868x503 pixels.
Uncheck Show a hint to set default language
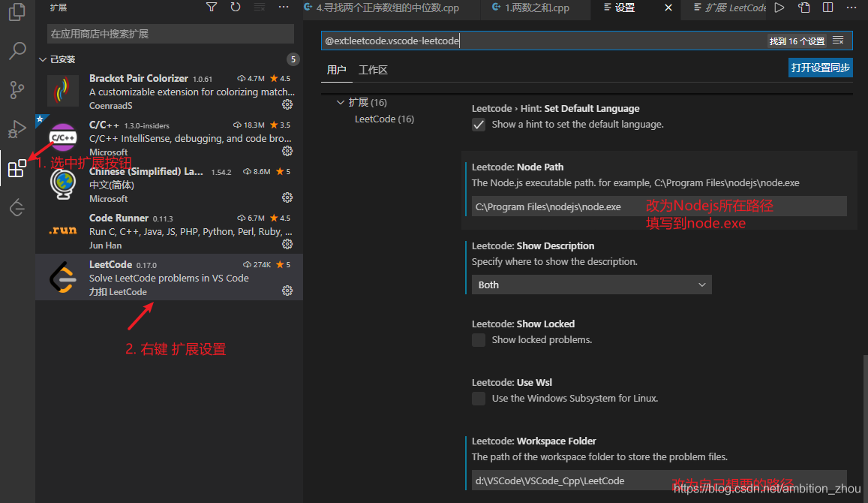479,125
